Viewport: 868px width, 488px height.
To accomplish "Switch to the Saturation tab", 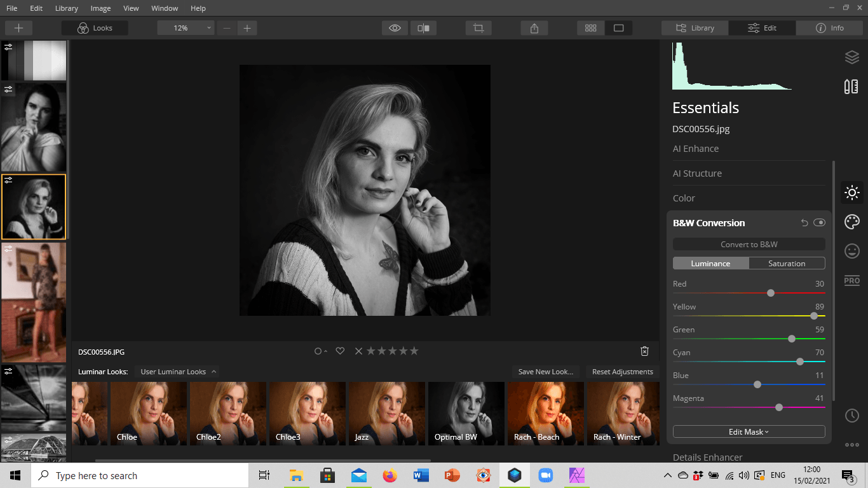I will pos(787,263).
